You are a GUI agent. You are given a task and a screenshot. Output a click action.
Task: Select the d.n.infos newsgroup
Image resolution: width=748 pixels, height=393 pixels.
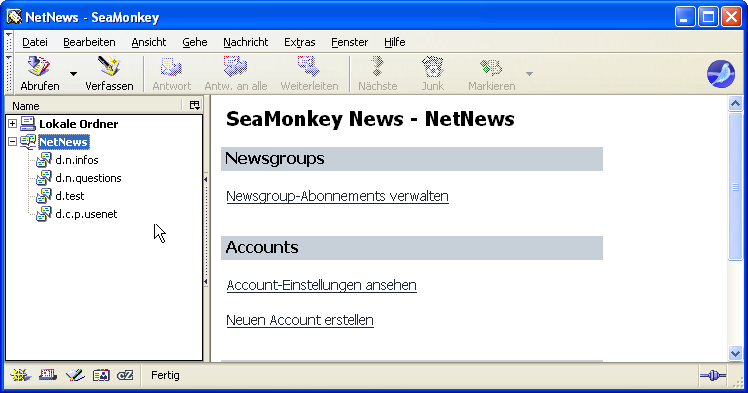point(77,160)
